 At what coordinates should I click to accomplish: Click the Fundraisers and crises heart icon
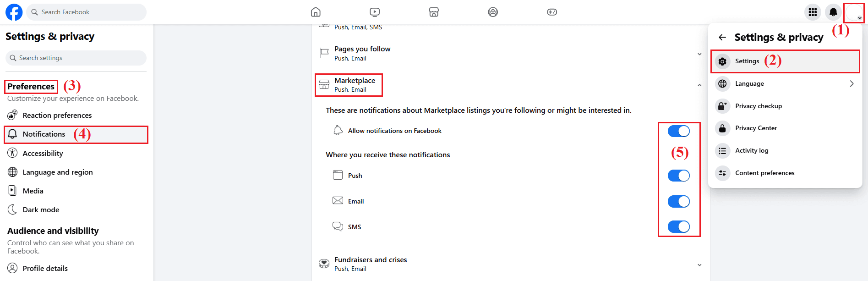[x=324, y=264]
